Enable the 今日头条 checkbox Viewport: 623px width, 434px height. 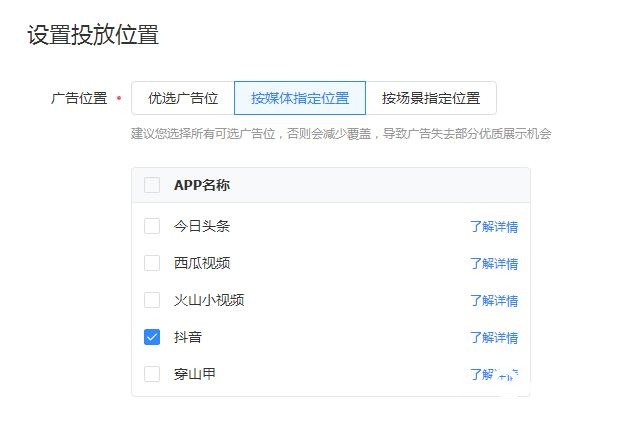[152, 226]
